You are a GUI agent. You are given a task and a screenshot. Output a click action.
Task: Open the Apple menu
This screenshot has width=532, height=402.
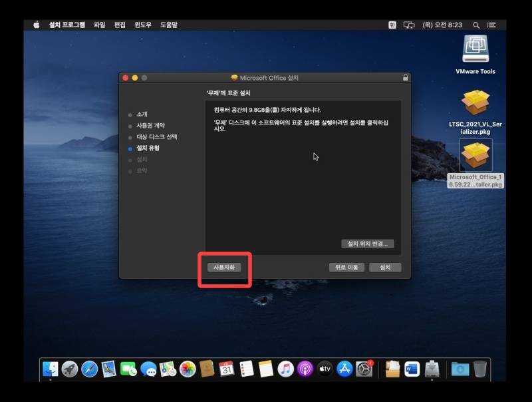point(37,25)
